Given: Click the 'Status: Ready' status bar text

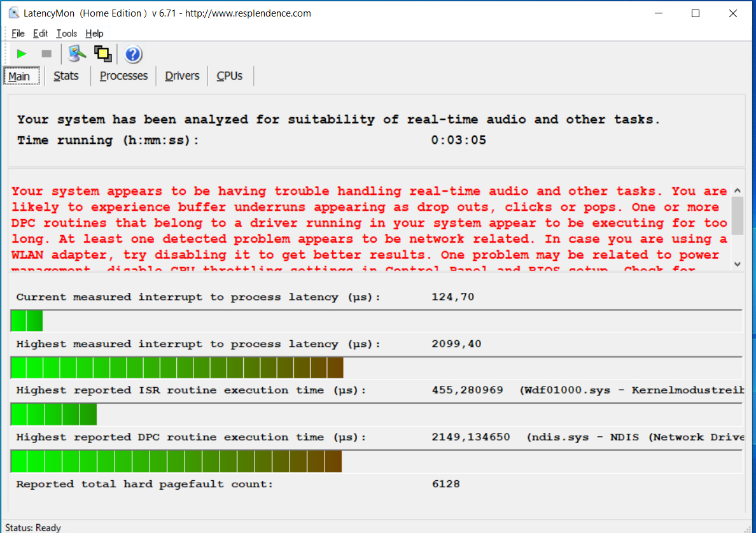Looking at the screenshot, I should coord(33,528).
